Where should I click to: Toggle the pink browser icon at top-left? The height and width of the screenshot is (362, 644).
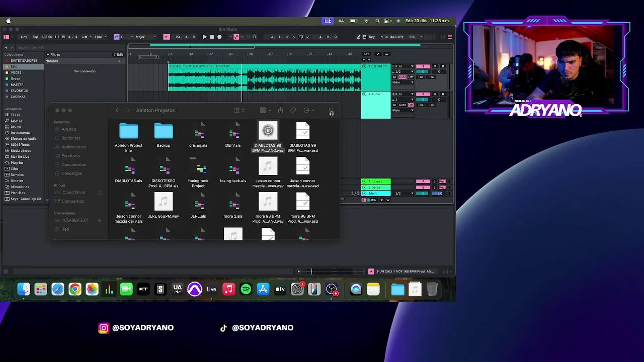coord(6,37)
